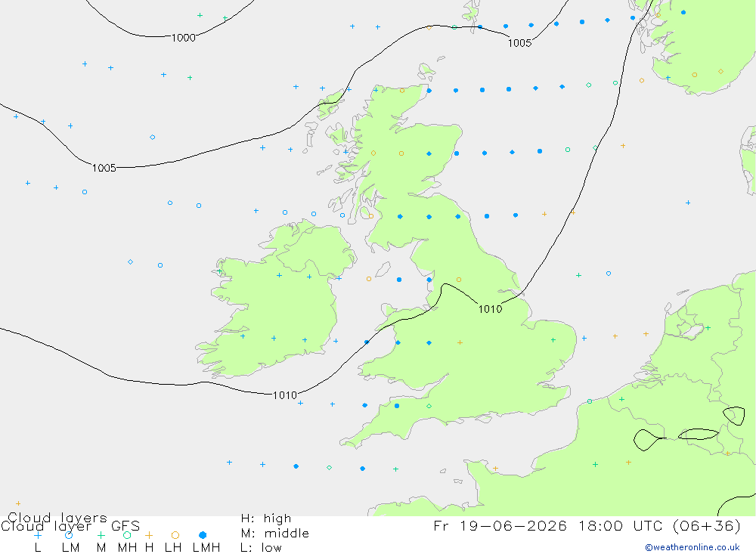Screen dimensions: 756x554
Task: Select the "1005" isobar label north of Scotland
Action: [x=519, y=43]
